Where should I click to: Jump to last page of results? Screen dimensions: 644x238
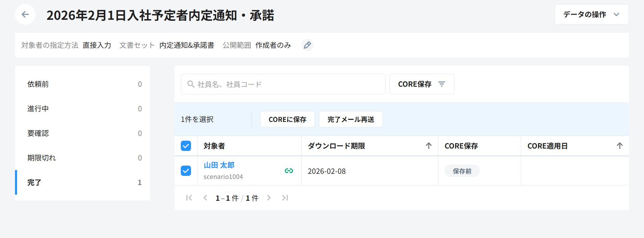285,198
